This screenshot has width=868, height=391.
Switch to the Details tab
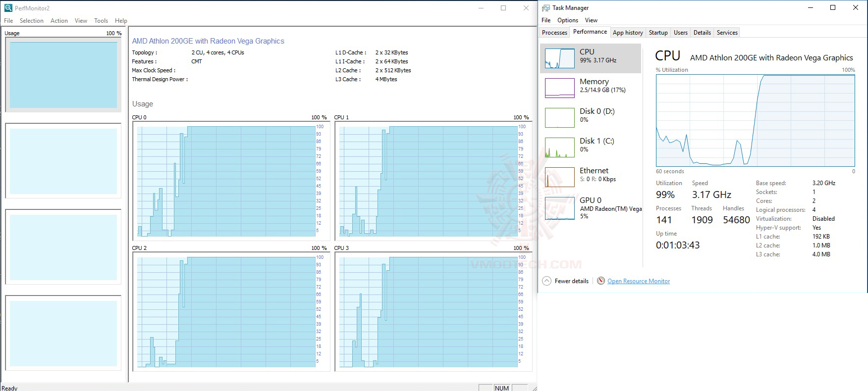(x=702, y=33)
